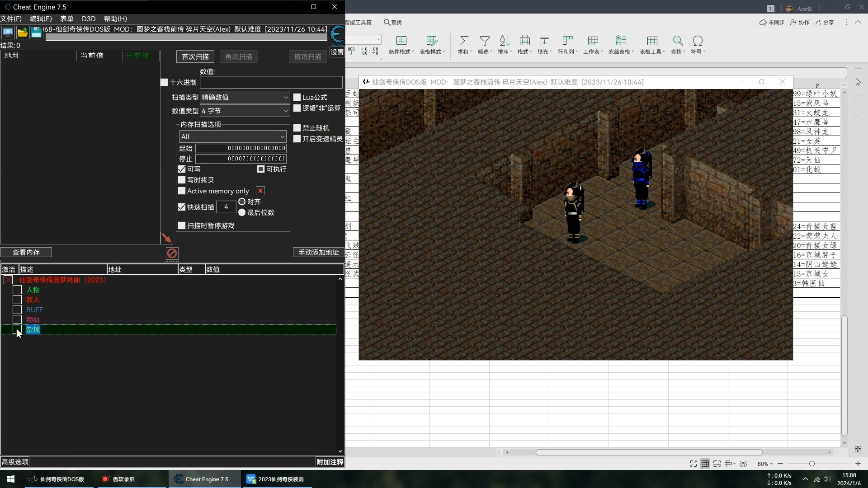Screen dimensions: 868x488
Task: Click the 求和 sum icon
Action: pyautogui.click(x=464, y=41)
